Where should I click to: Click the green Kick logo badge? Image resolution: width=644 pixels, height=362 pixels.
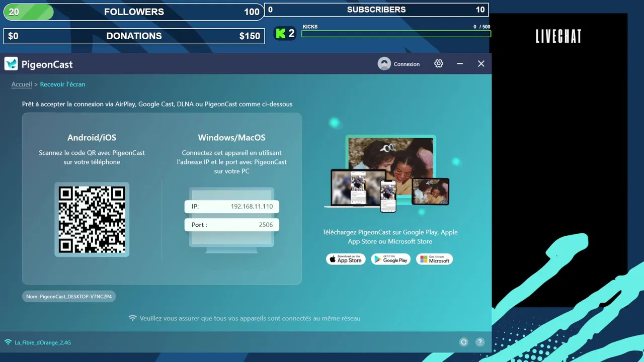pos(285,34)
